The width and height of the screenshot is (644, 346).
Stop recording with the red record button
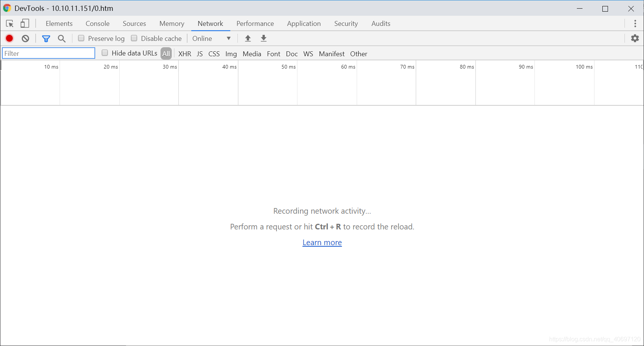tap(9, 38)
